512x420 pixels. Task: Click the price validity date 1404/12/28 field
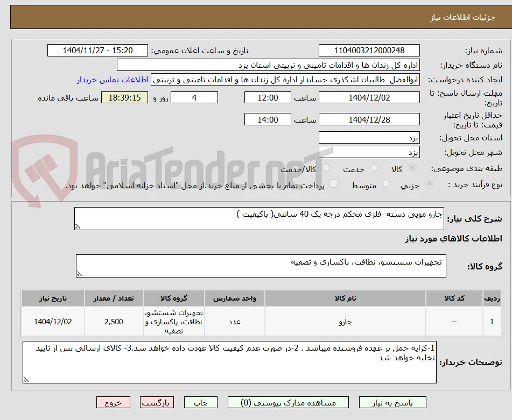click(x=369, y=119)
